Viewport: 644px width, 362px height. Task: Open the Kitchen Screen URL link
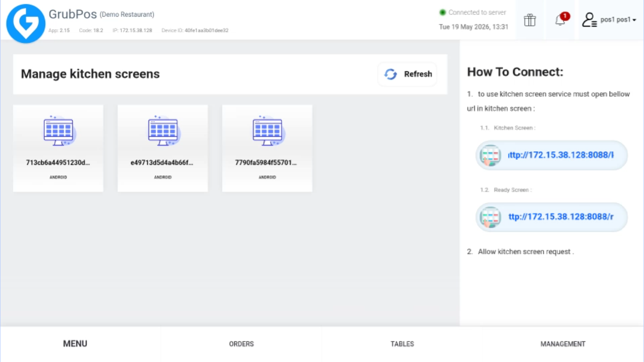561,155
